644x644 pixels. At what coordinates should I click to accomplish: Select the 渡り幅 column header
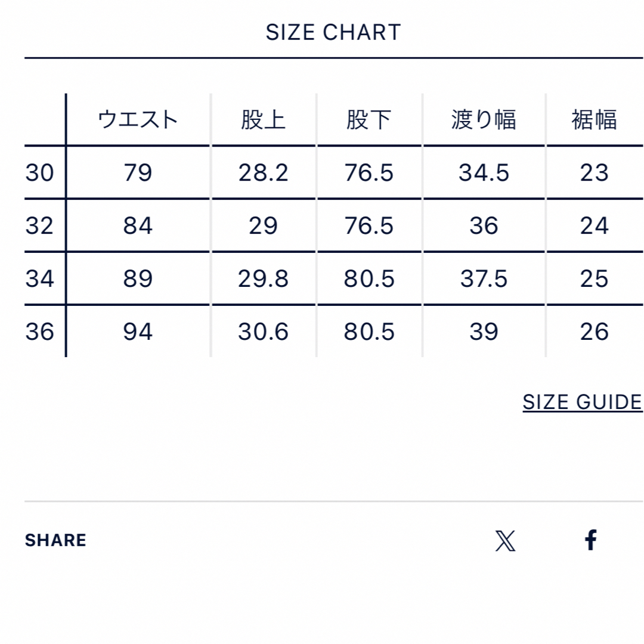coord(484,120)
